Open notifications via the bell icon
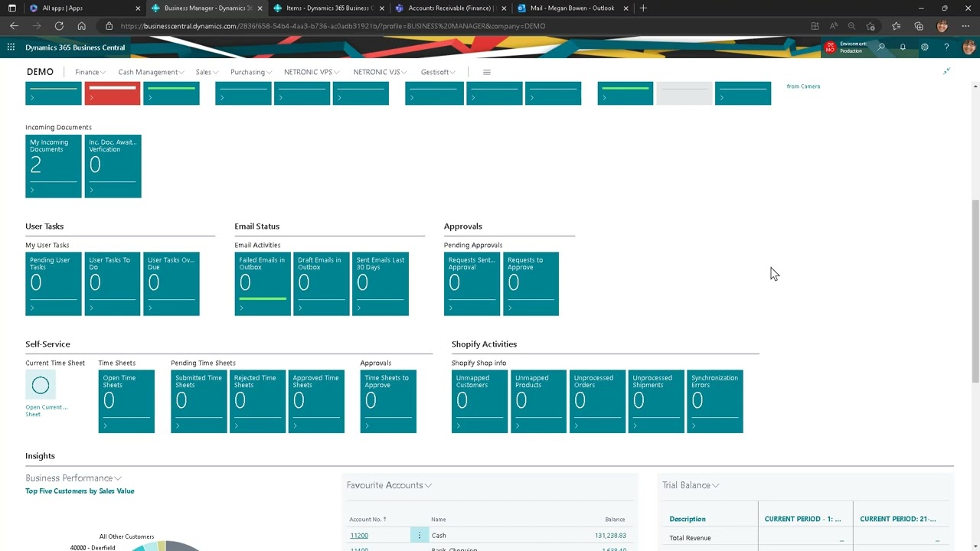 click(x=903, y=47)
